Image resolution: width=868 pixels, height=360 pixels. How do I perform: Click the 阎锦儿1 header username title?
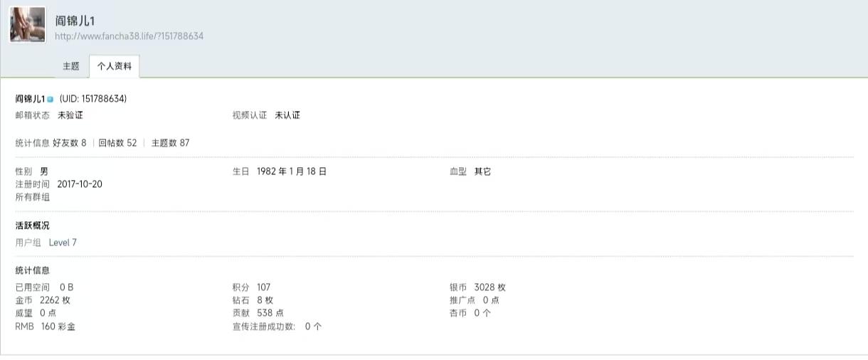coord(75,21)
